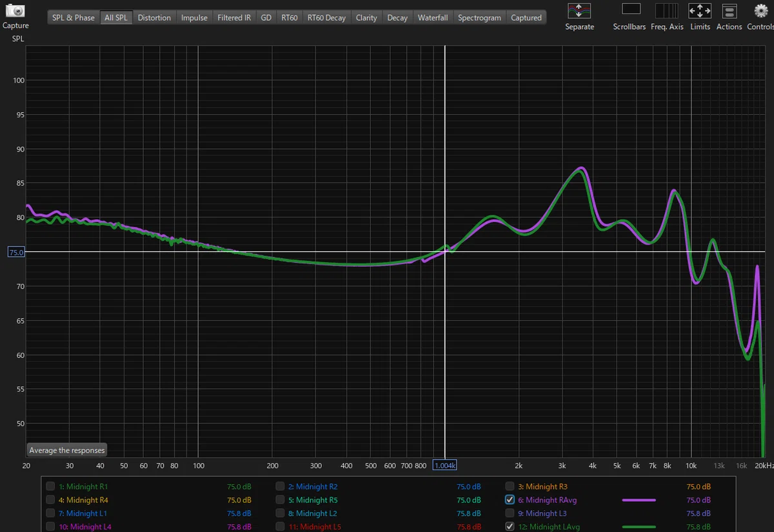Toggle the Scrollbars icon
Screen dimensions: 774x532
tap(631, 9)
